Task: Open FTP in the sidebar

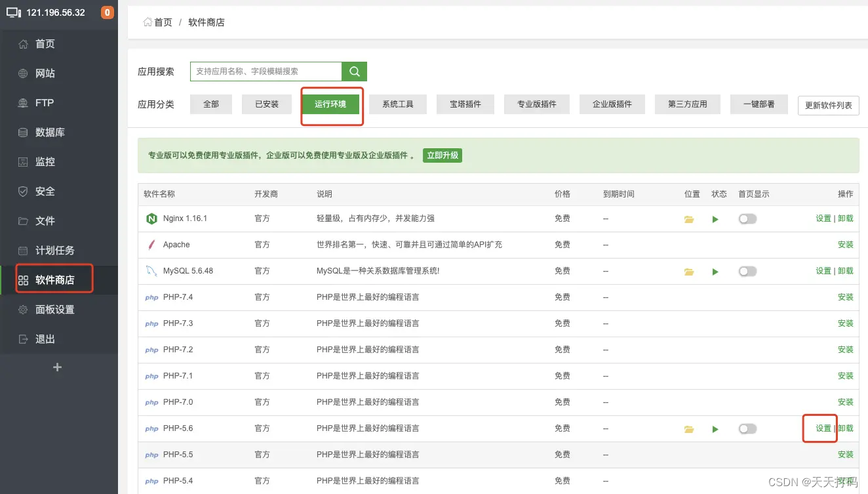Action: [x=59, y=103]
